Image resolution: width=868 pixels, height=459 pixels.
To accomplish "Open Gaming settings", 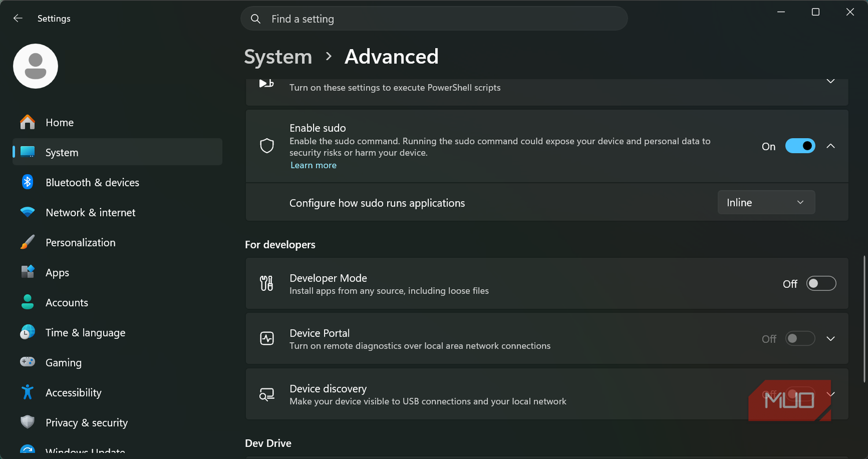I will (x=117, y=362).
